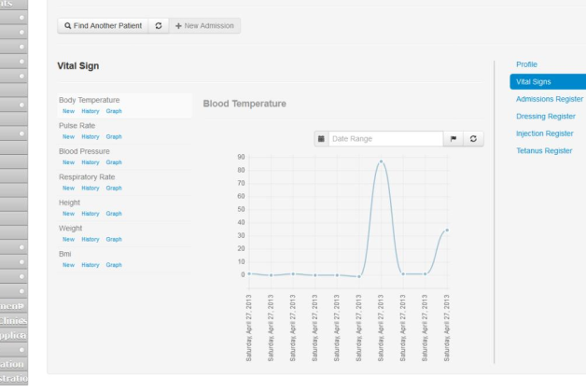Viewport: 586px width, 392px height.
Task: Click the flag icon beside Date Range
Action: click(453, 138)
